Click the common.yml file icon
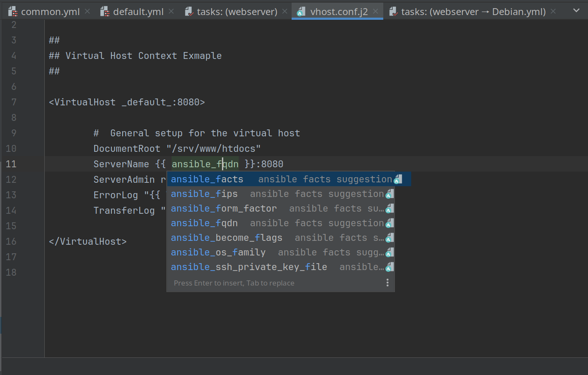 (12, 12)
